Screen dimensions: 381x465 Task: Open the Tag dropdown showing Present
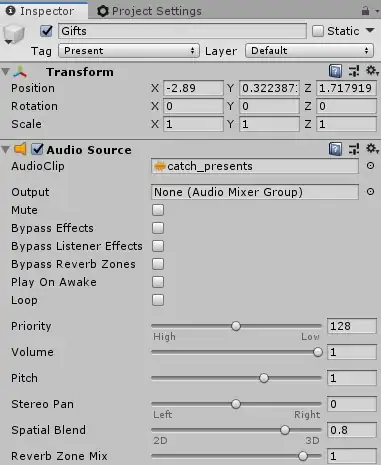tap(129, 51)
